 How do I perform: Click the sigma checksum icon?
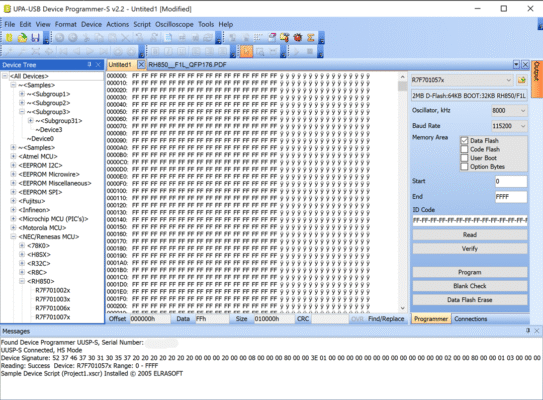(310, 37)
